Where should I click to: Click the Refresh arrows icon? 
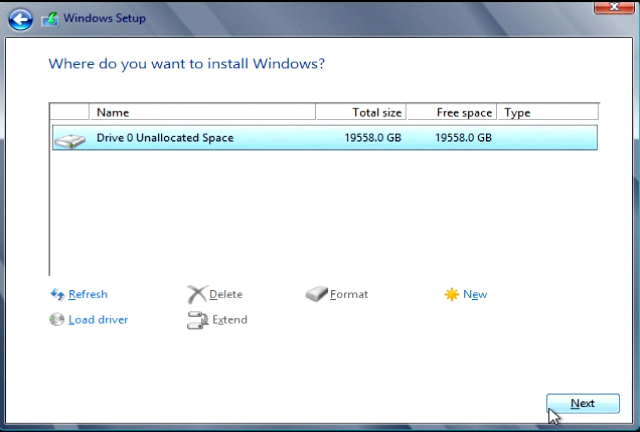(58, 294)
